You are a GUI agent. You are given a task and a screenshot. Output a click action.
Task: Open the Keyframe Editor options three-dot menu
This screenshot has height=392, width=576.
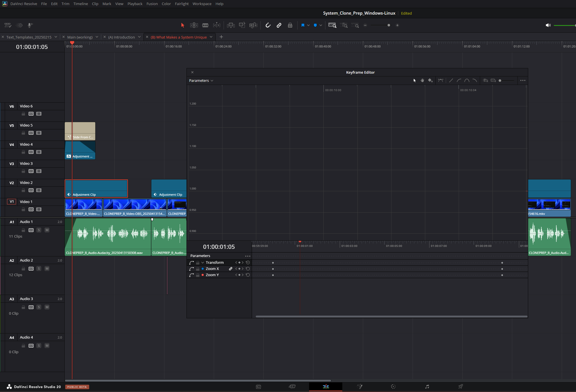point(523,80)
